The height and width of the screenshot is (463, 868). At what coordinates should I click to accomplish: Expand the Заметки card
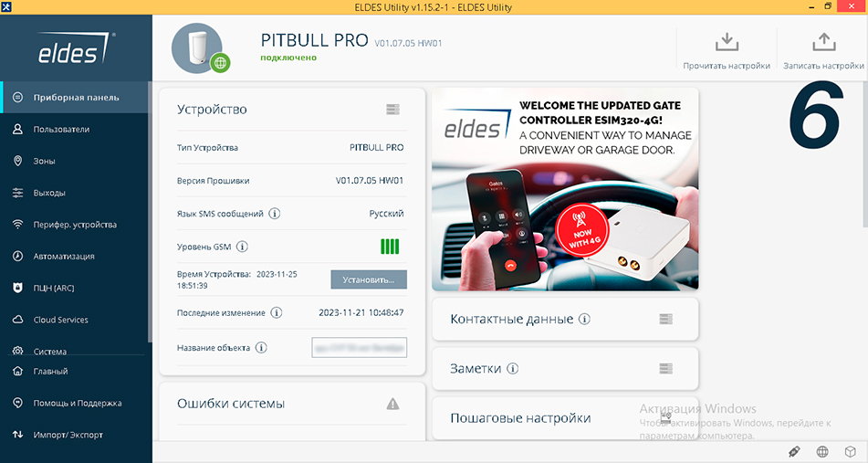click(x=666, y=368)
